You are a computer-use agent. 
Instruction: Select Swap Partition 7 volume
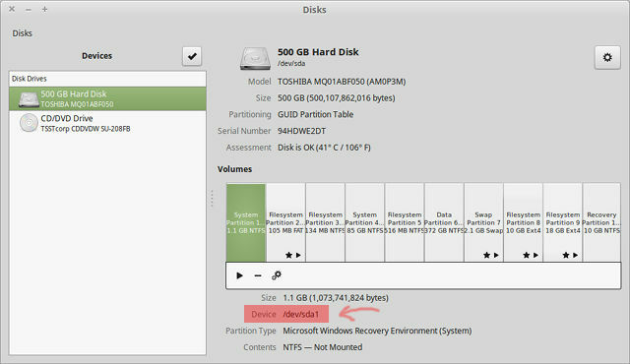coord(483,222)
